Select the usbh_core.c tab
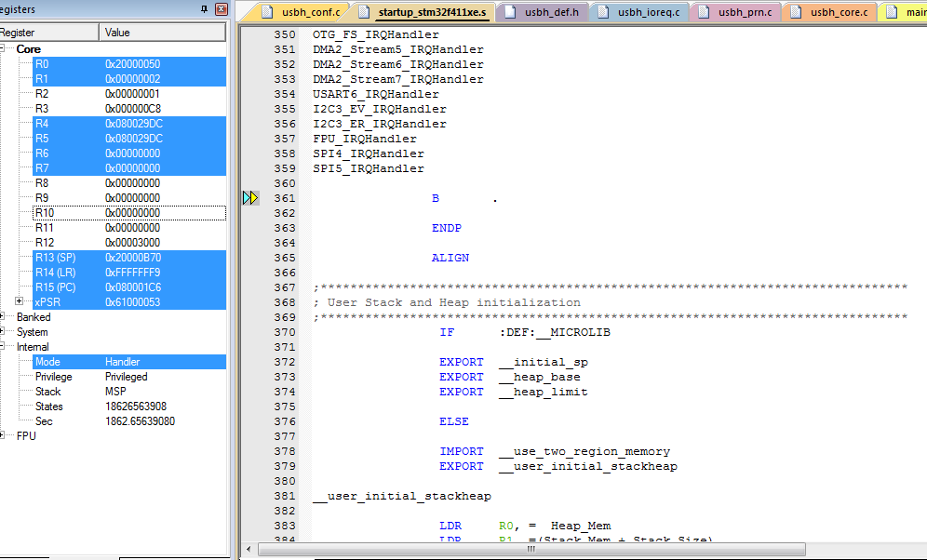Viewport: 927px width, 560px height. (830, 12)
